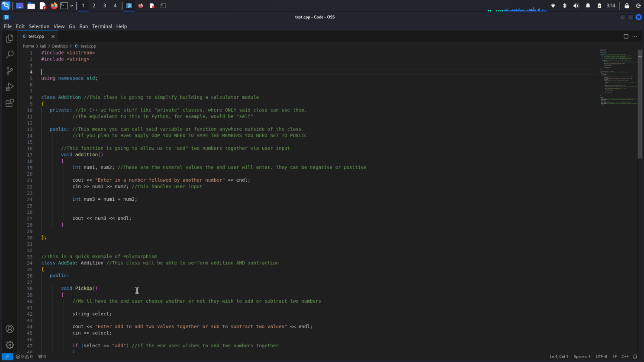
Task: Open the Kali applications menu
Action: 6,6
